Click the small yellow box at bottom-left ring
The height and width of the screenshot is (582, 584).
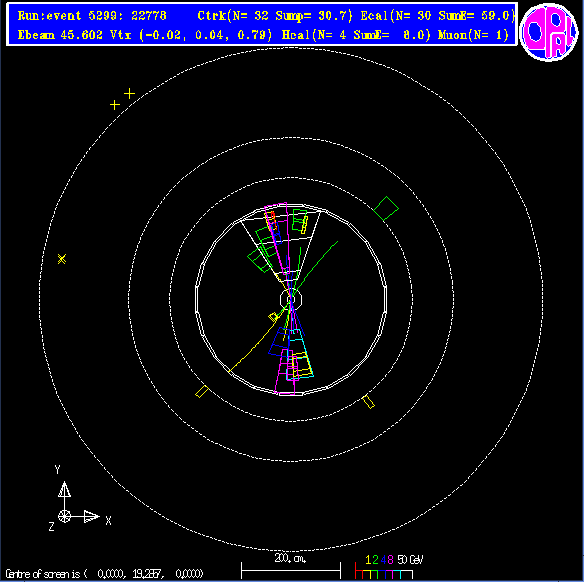click(202, 391)
